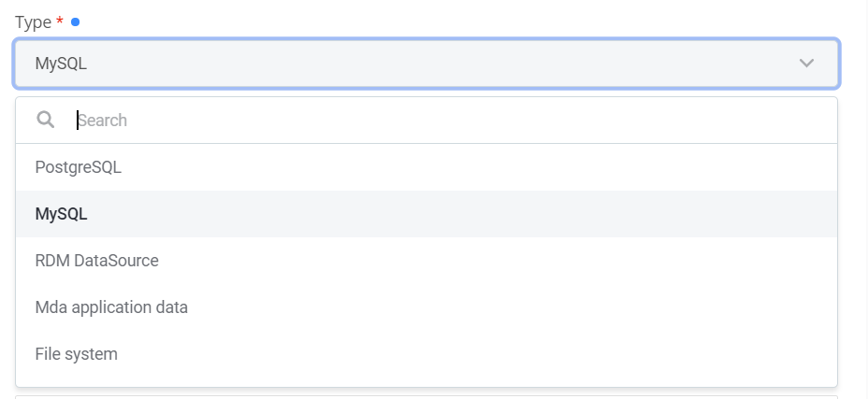868x399 pixels.
Task: Choose File system as the type
Action: [76, 354]
